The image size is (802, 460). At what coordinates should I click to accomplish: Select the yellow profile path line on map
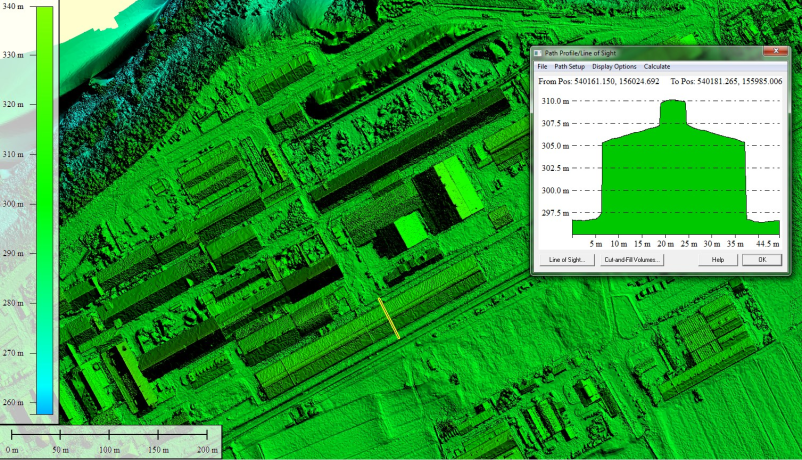pos(389,318)
